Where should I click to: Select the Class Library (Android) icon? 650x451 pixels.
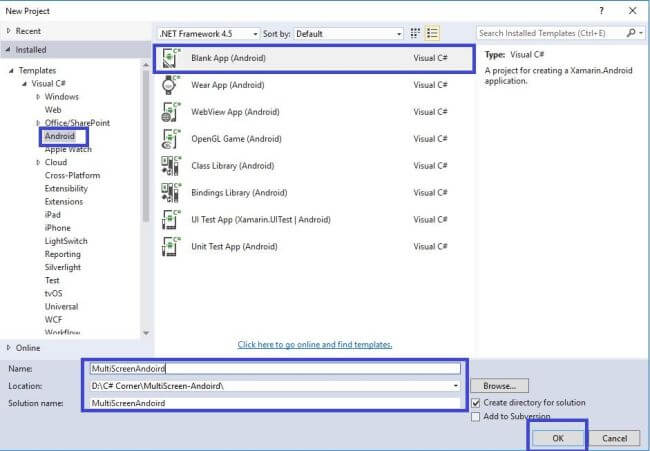171,166
